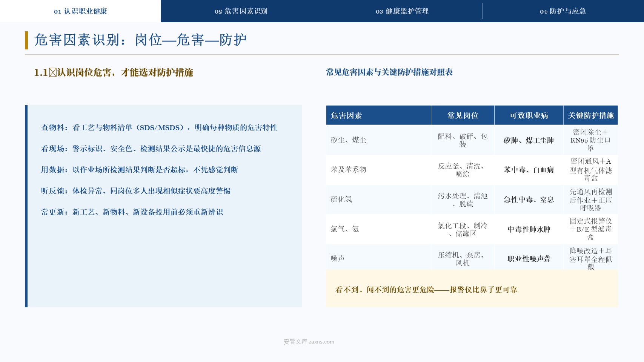Switch to the 01 认识职业健康 tab
644x362 pixels.
point(80,11)
